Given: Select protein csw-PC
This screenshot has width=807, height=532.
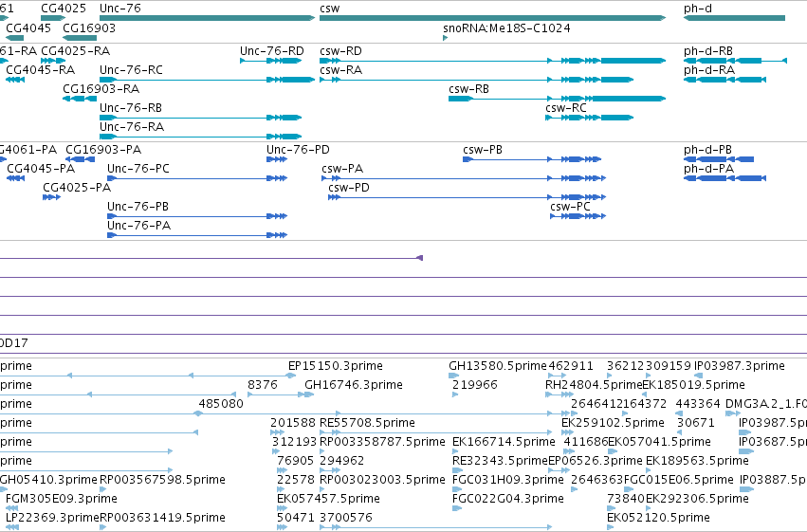Looking at the screenshot, I should point(578,216).
